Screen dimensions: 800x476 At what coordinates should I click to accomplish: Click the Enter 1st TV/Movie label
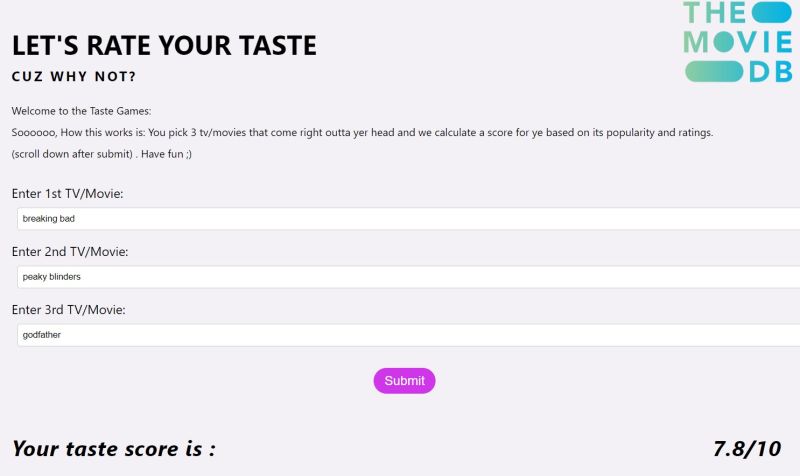[x=67, y=194]
